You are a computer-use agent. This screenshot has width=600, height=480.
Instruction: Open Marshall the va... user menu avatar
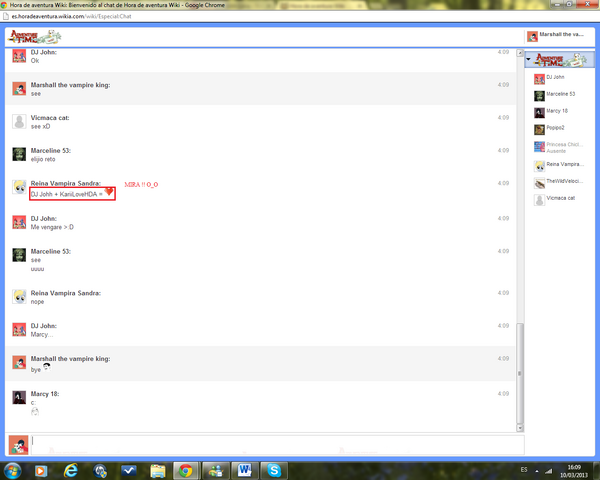click(x=532, y=36)
